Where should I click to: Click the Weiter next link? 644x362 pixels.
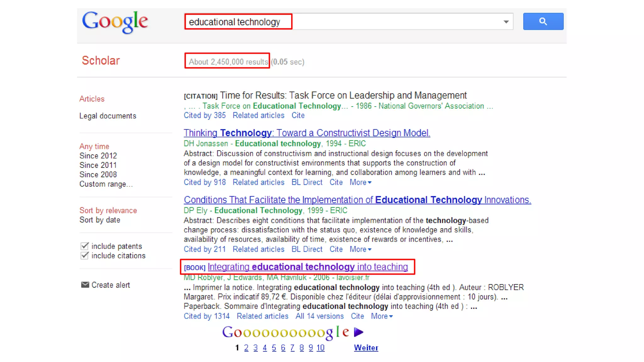(366, 348)
